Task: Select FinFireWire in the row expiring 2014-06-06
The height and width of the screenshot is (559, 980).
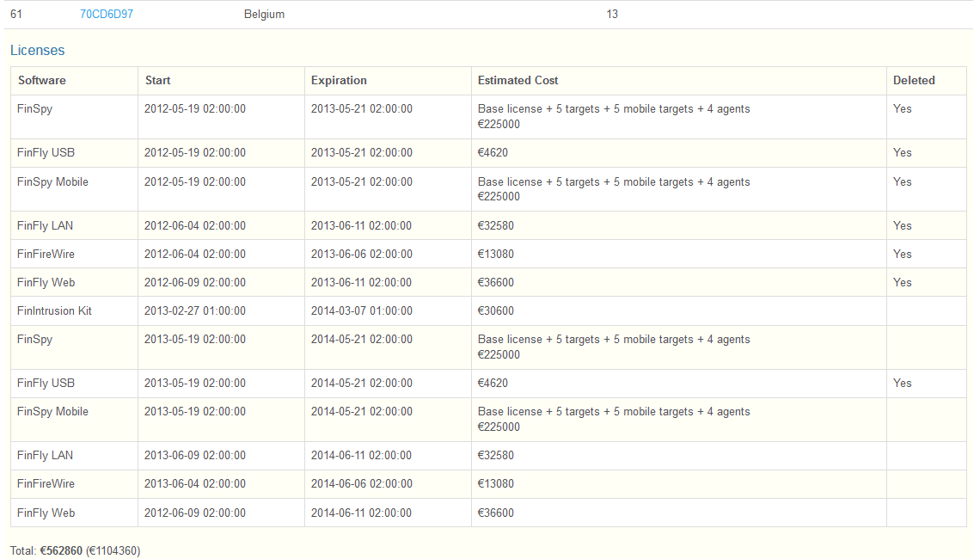Action: [46, 483]
